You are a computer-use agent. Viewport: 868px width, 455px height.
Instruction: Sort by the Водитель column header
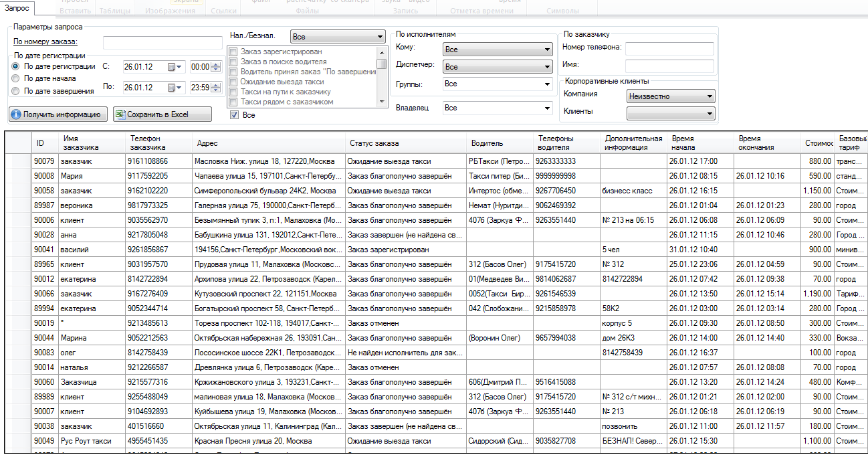pyautogui.click(x=500, y=143)
